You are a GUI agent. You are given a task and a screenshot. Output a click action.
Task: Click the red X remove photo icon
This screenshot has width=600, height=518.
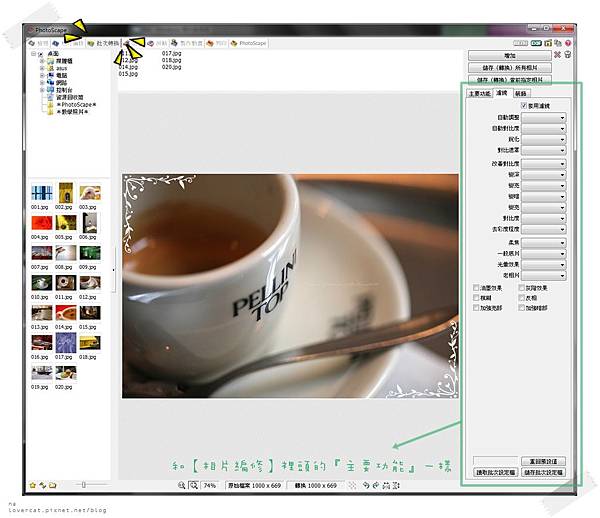click(557, 55)
